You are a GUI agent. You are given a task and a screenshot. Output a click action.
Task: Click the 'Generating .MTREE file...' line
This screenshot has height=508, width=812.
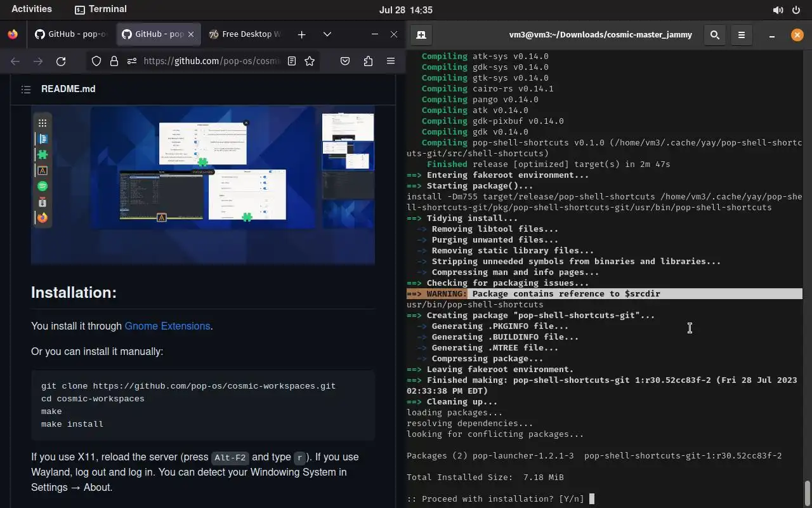tap(488, 348)
